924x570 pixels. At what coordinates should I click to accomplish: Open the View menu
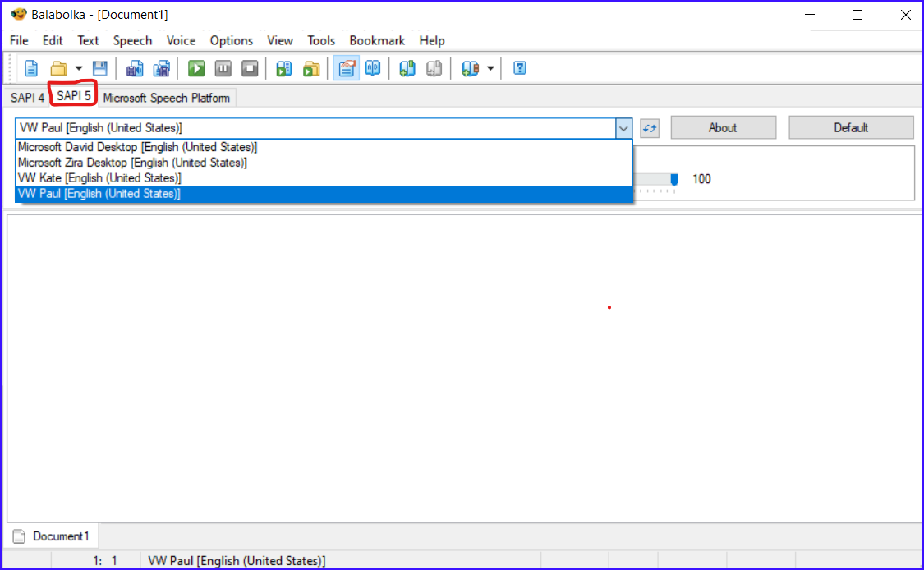point(280,41)
